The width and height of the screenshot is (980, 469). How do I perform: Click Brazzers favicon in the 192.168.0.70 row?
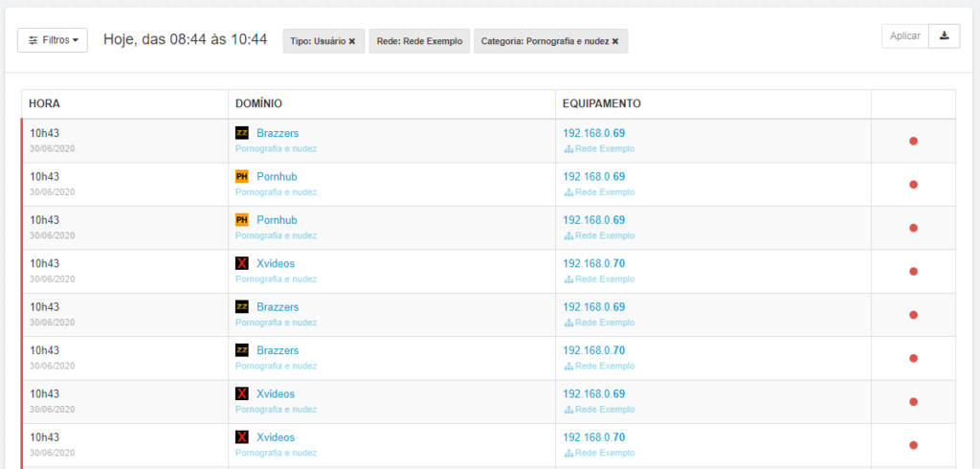242,350
